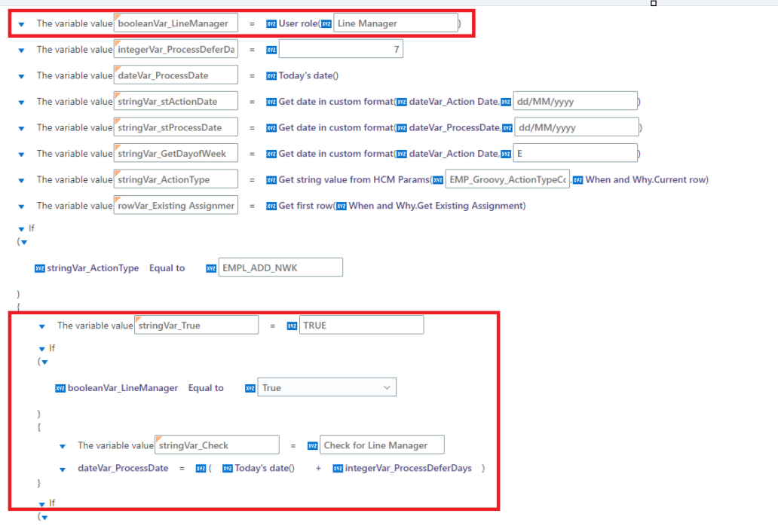The image size is (778, 532).
Task: Click XYZ icon before stringVar_ActionType condition
Action: coord(40,268)
